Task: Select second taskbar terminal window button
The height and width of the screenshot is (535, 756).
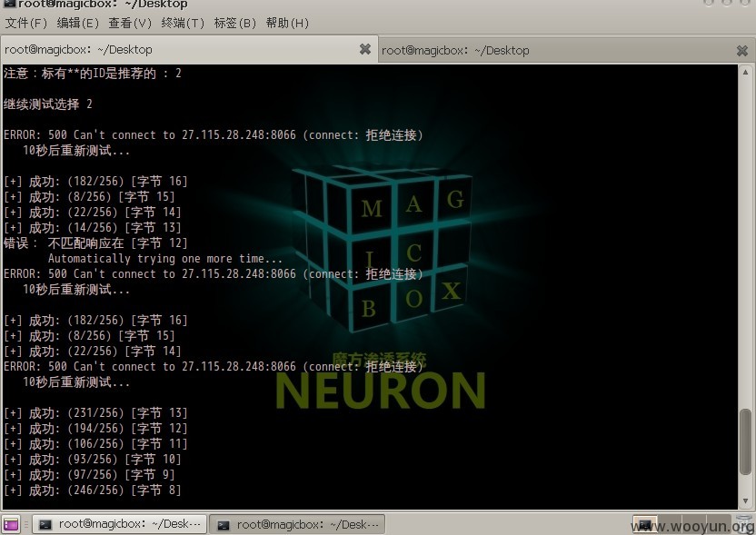Action: tap(297, 524)
